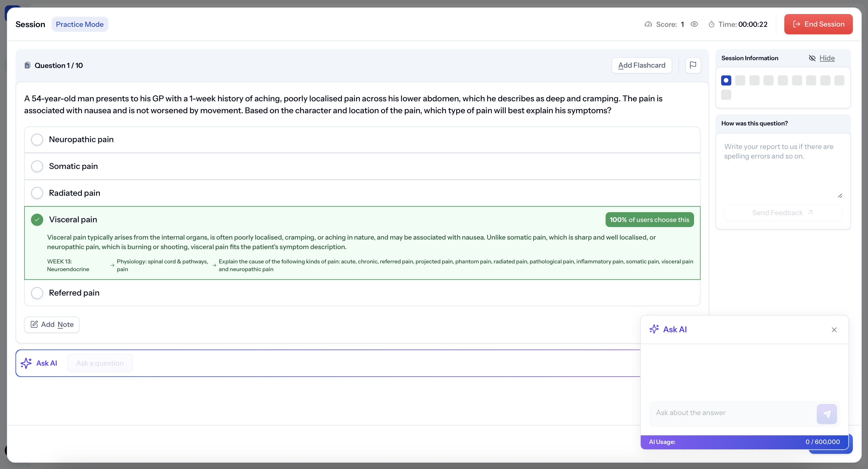The width and height of the screenshot is (868, 469).
Task: Add a flashcard for this question
Action: (x=642, y=65)
